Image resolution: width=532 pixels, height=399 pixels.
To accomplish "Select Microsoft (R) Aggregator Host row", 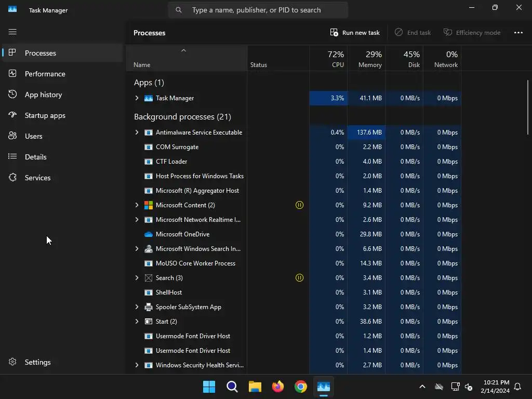I will pos(294,191).
